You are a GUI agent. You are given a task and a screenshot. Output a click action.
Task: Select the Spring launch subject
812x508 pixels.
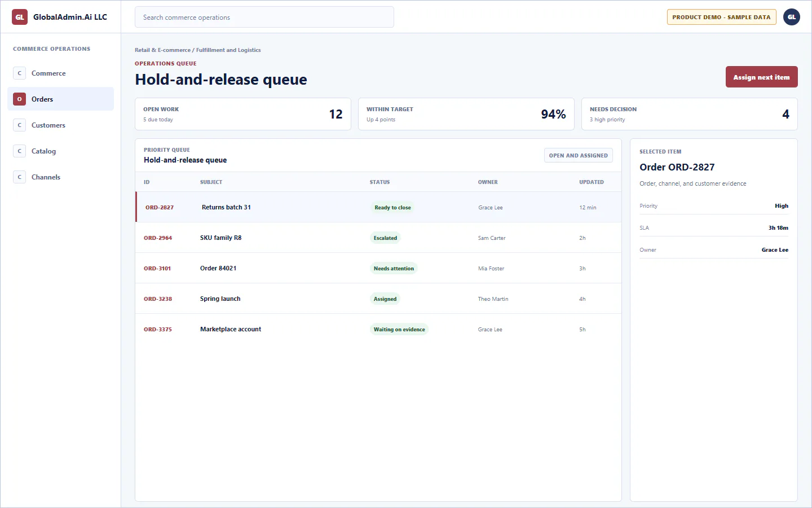pyautogui.click(x=220, y=299)
